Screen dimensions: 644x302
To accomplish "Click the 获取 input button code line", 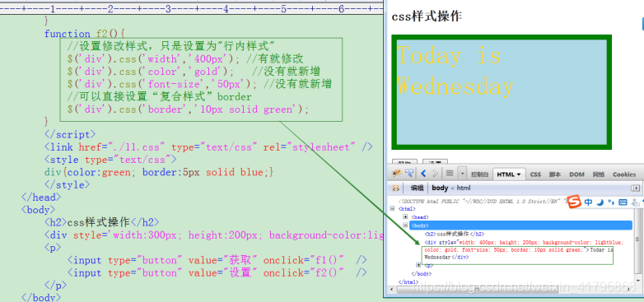I will click(x=217, y=260).
